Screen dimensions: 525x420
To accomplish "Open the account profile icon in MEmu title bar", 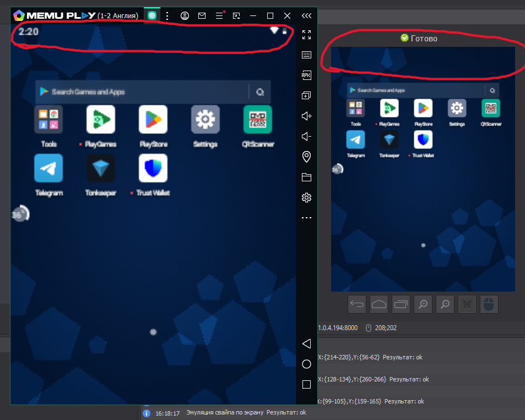I will click(185, 16).
